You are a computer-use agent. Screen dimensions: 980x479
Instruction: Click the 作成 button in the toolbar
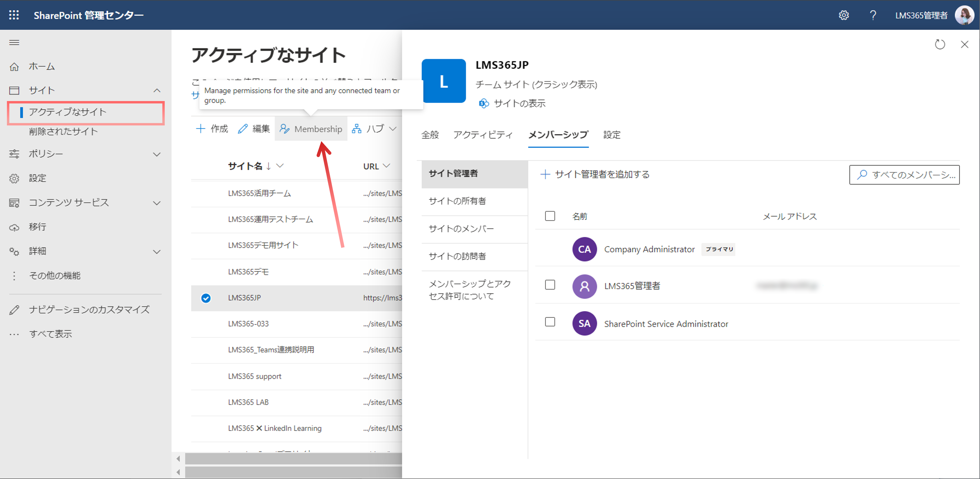point(212,129)
